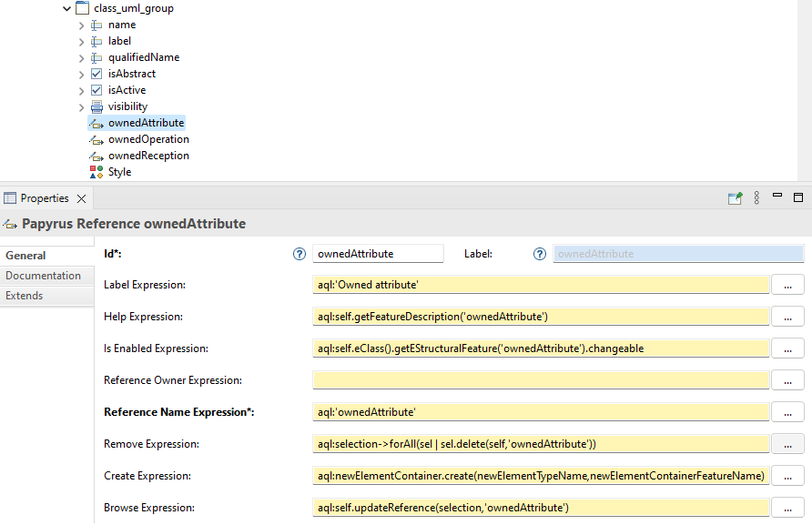812x525 pixels.
Task: Open the Label Expression ellipsis button
Action: click(787, 285)
